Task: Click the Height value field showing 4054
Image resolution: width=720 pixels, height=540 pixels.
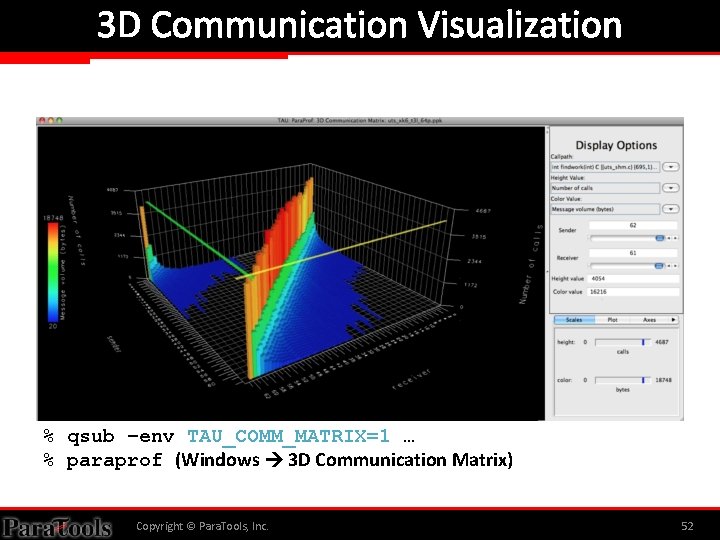Action: click(633, 279)
